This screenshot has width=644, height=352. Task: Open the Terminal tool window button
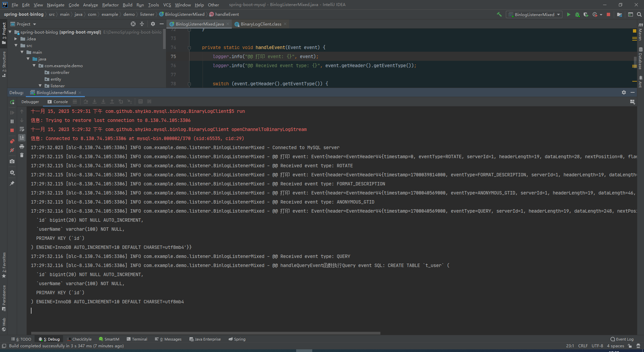137,339
